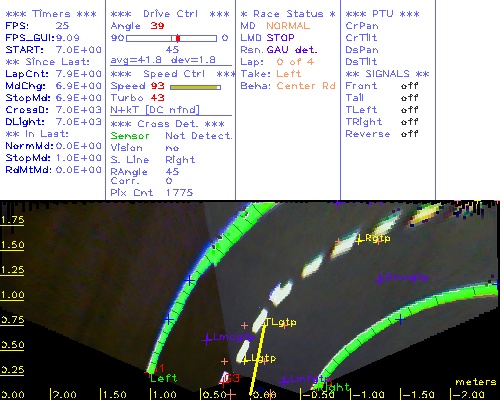
Task: Toggle the Reverse signal off indicator
Action: [x=410, y=134]
